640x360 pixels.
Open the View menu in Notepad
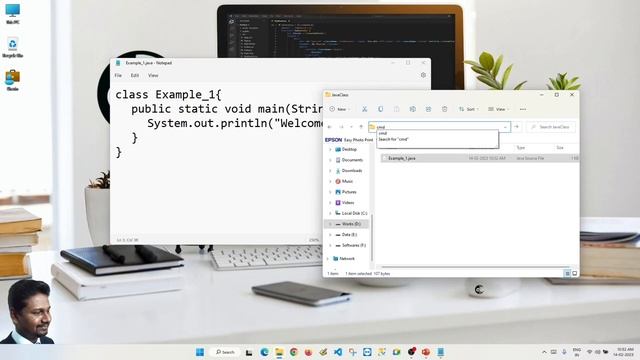[x=153, y=76]
